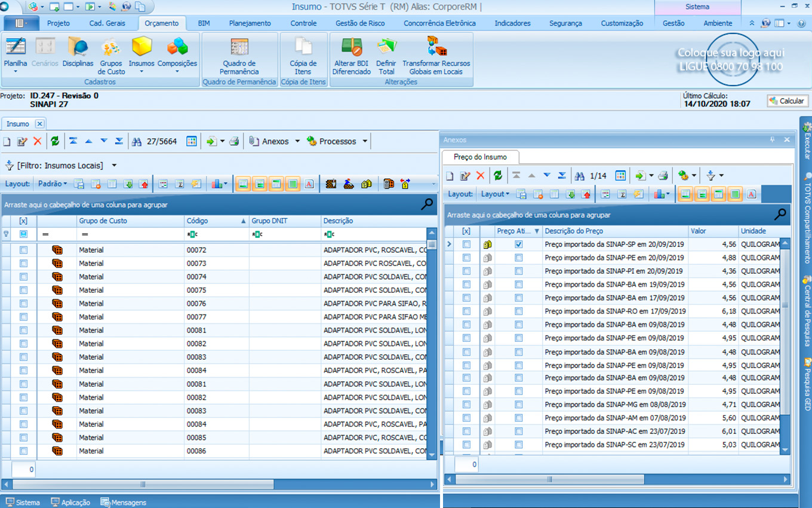The height and width of the screenshot is (508, 812).
Task: Uncheck Preço Ativo for SINAP-SP price
Action: coord(518,244)
